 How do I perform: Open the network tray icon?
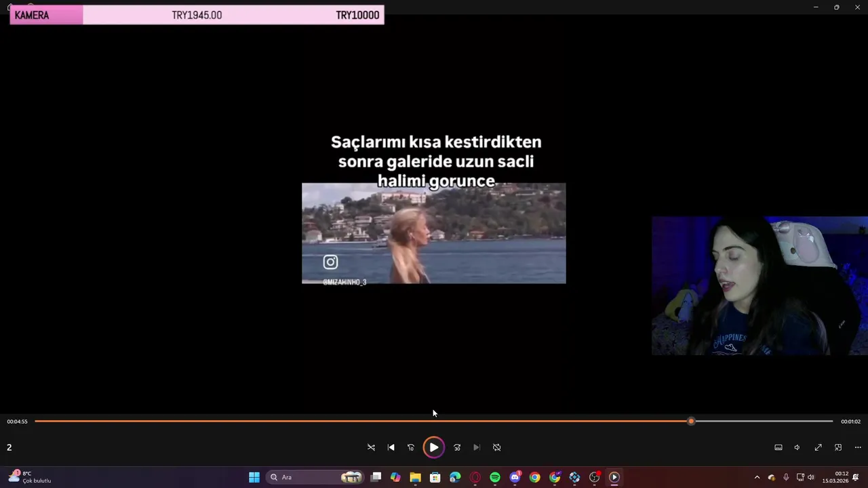coord(800,477)
